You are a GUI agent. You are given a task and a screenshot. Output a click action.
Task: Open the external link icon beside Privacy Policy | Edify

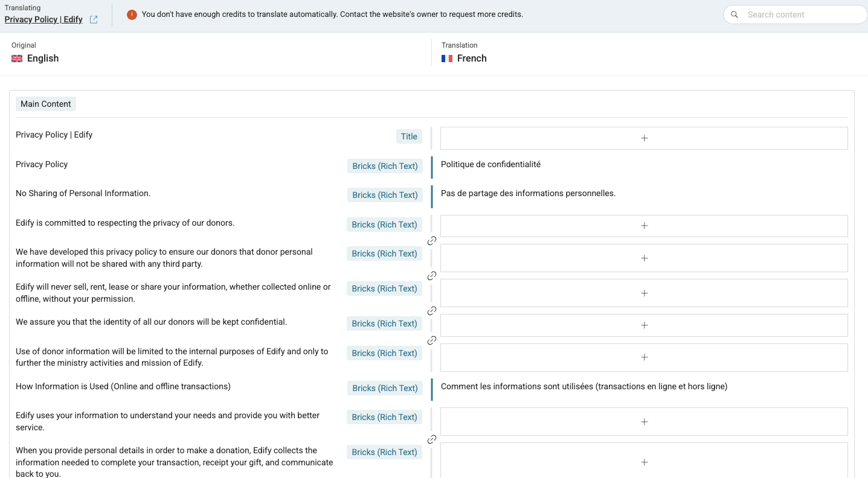coord(94,19)
